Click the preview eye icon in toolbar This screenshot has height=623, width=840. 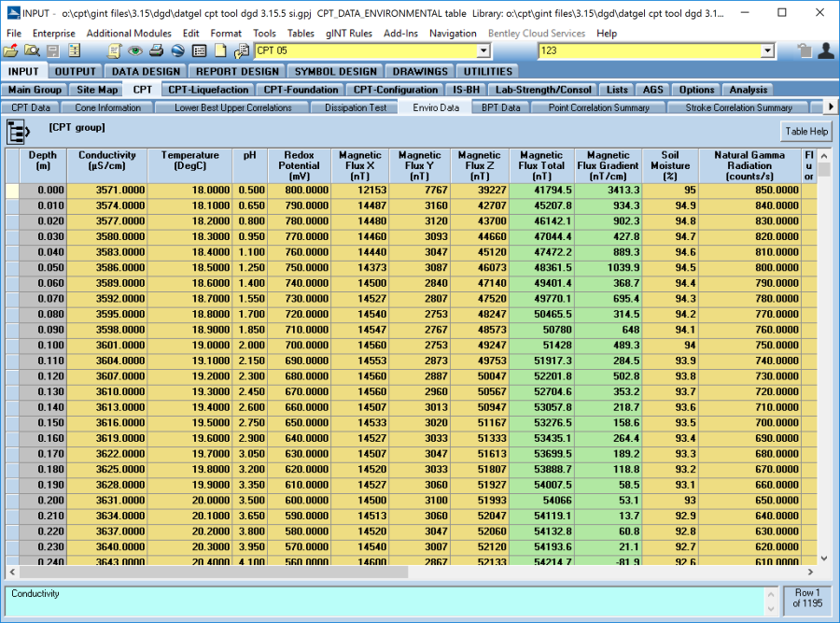click(135, 50)
